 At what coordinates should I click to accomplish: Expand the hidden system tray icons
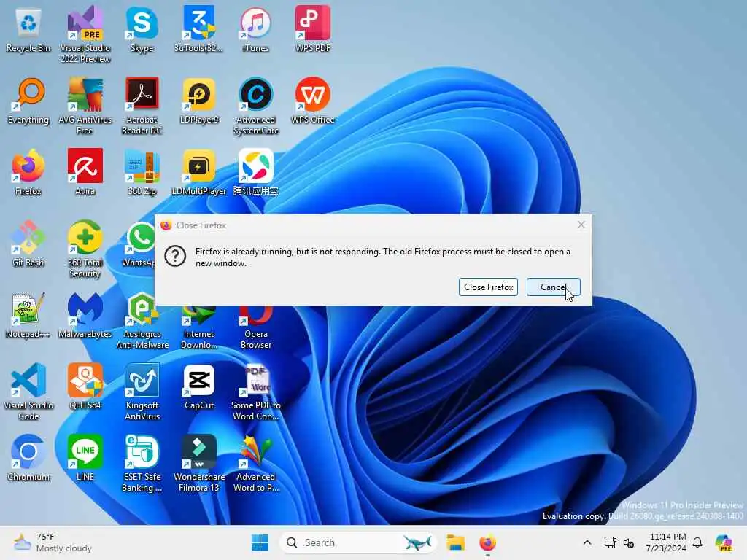[587, 542]
